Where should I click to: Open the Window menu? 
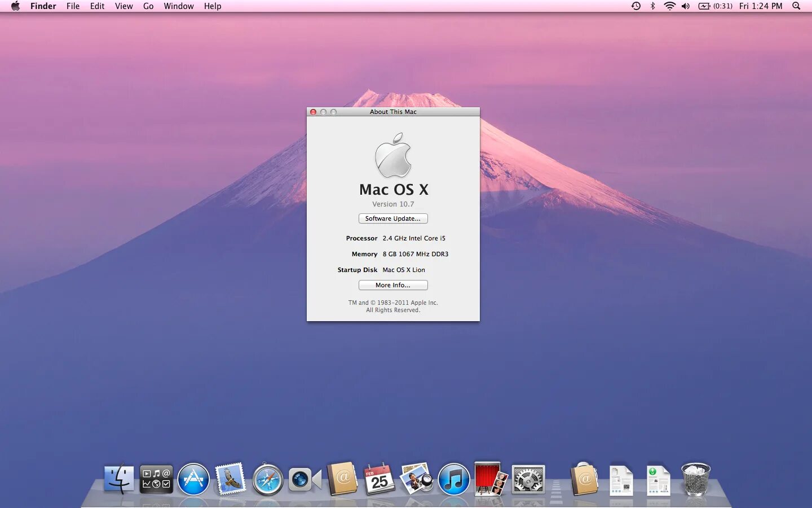click(x=179, y=6)
